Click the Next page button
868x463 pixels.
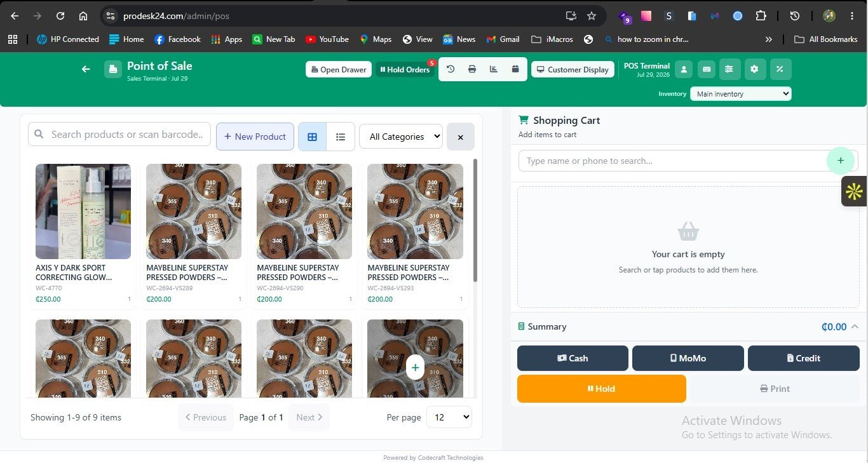309,417
